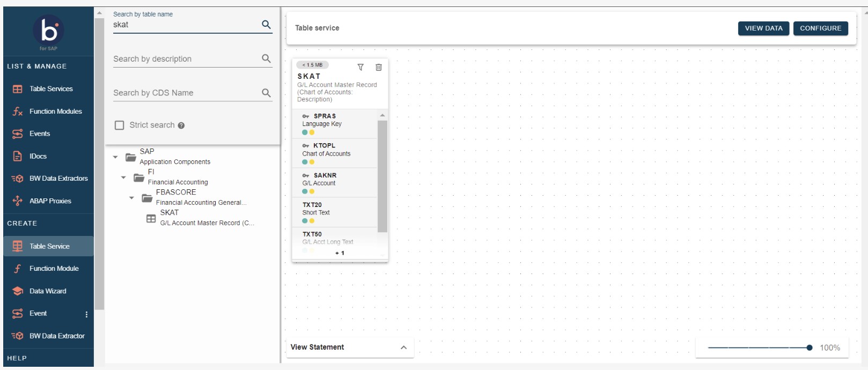Collapse the SAP Application Components folder
The height and width of the screenshot is (370, 868).
[115, 157]
